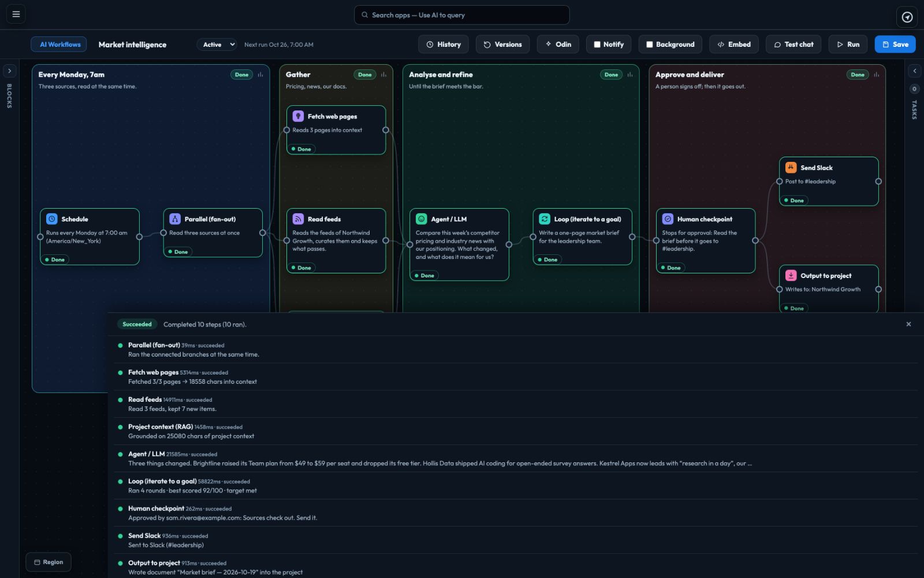Save the workflow

[x=895, y=45]
